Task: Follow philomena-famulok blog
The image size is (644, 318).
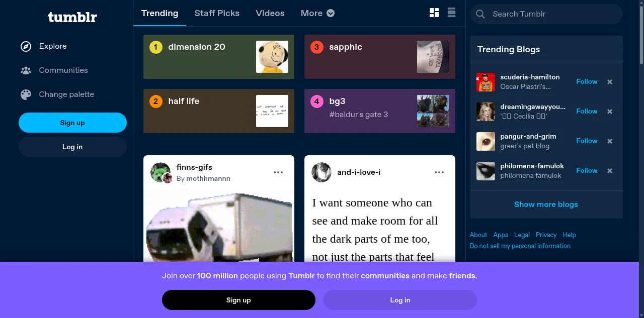Action: (x=587, y=171)
